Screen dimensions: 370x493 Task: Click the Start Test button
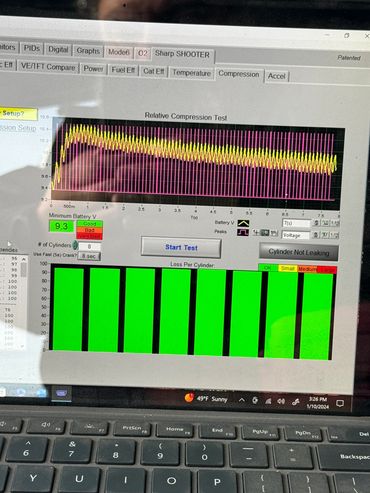click(181, 247)
